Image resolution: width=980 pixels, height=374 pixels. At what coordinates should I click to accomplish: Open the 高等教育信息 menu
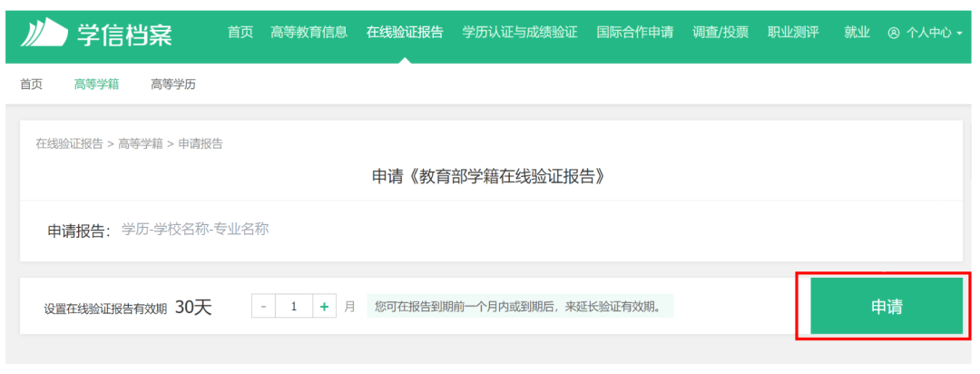(309, 32)
